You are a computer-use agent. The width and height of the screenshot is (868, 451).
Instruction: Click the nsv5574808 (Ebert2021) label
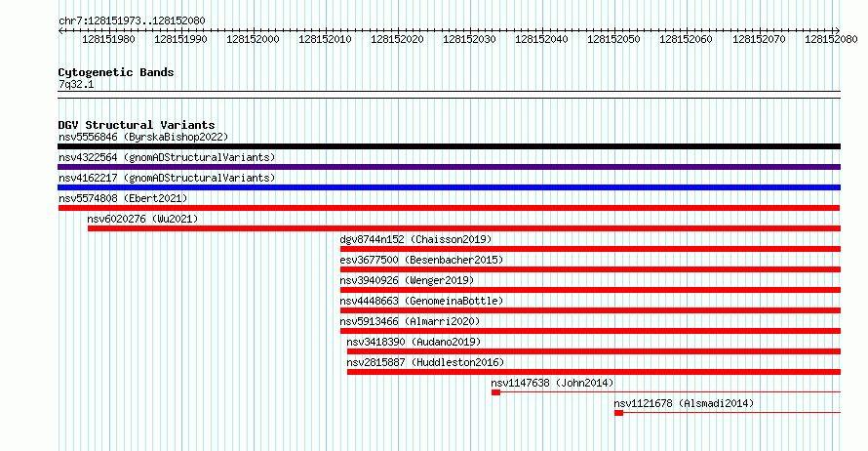coord(123,198)
